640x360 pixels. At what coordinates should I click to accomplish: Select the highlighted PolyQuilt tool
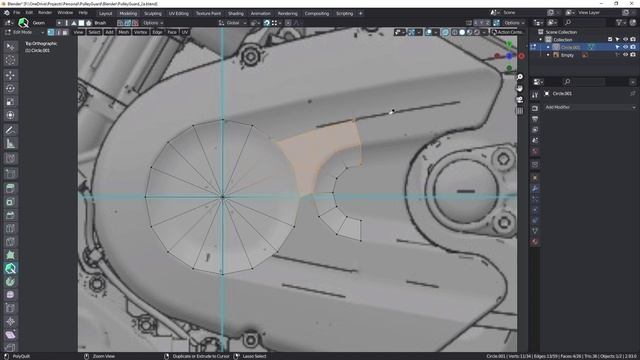10,268
